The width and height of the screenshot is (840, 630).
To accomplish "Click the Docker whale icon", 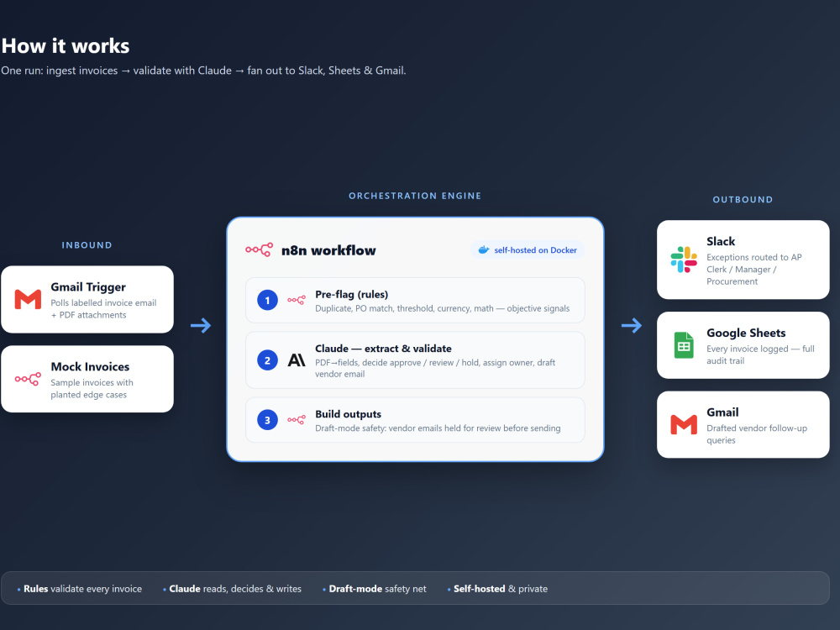I will pyautogui.click(x=484, y=249).
